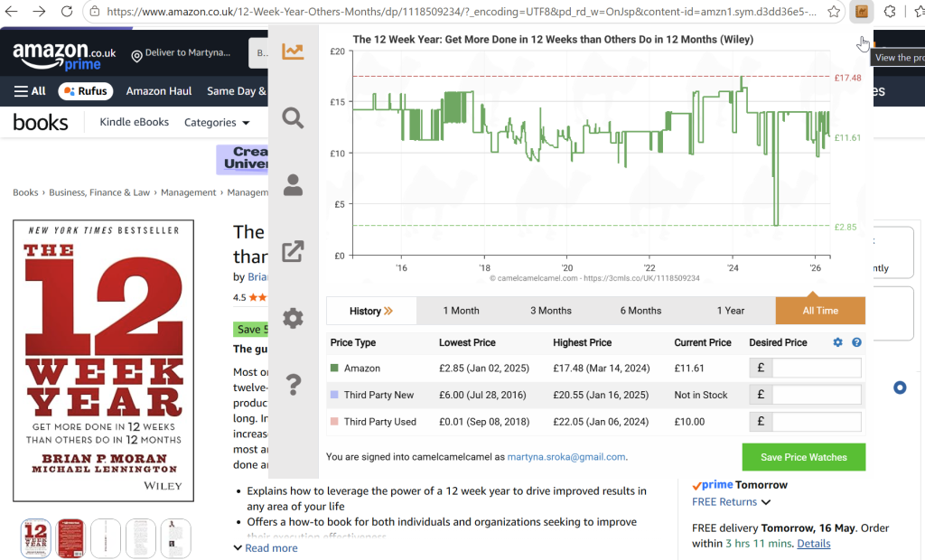Open Kindle eBooks link
925x560 pixels.
click(134, 122)
